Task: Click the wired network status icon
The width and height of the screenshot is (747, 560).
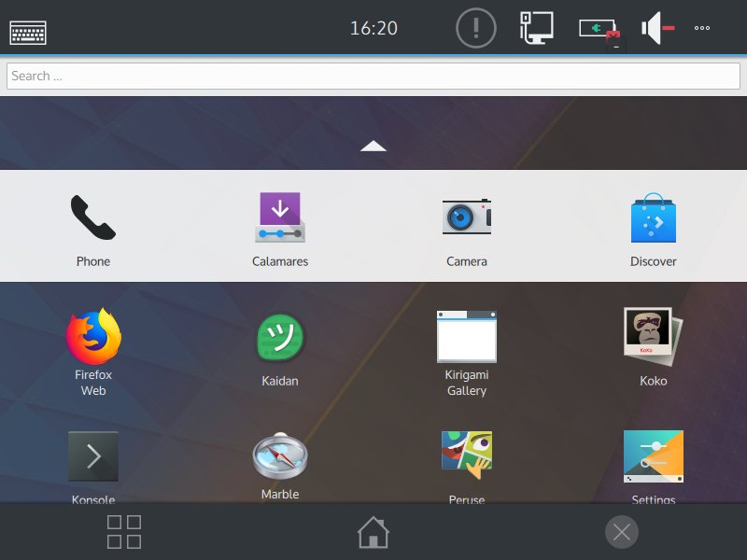Action: click(x=536, y=28)
